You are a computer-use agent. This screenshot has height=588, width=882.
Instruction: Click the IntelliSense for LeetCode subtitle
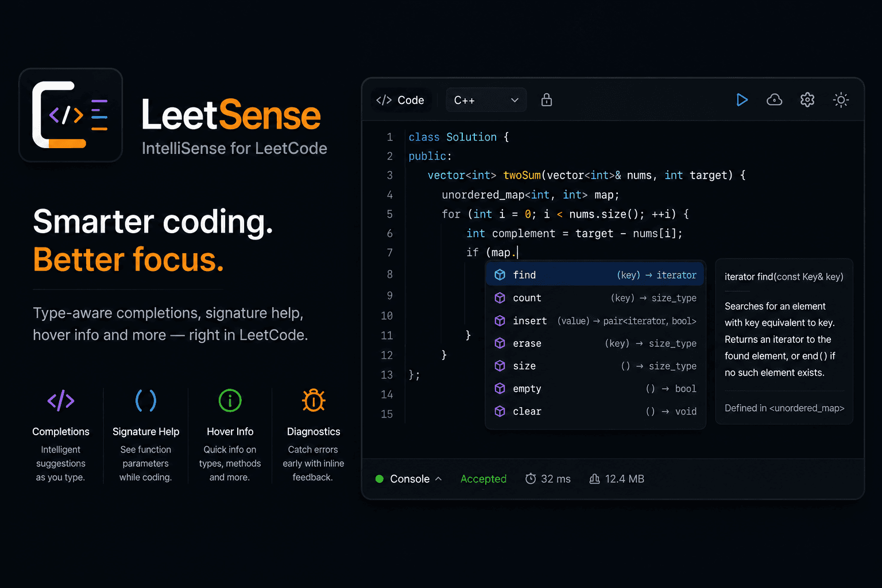click(234, 149)
